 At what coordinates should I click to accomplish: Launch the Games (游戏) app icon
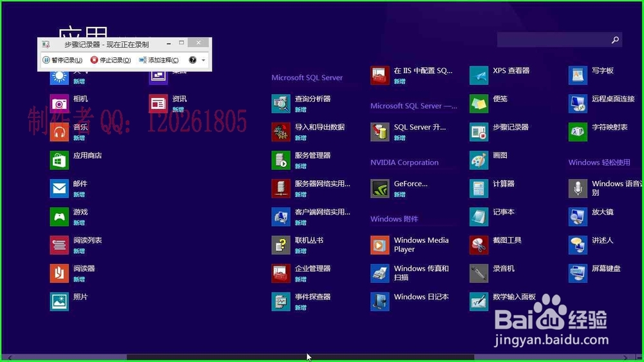(59, 217)
